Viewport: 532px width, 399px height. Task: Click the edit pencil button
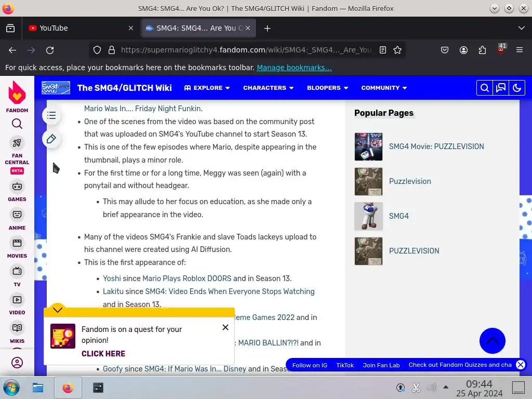tap(51, 139)
